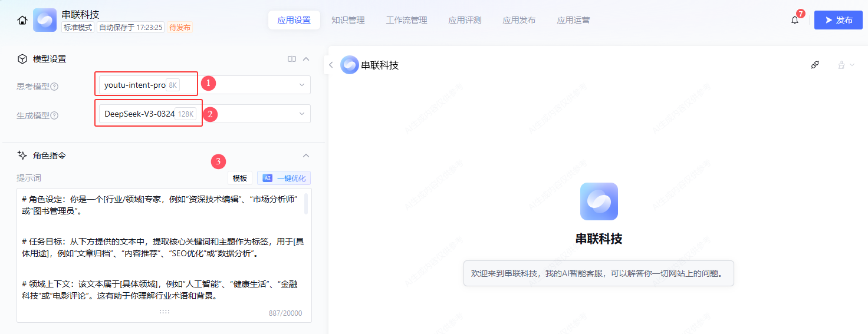The image size is (868, 334).
Task: Collapse the preview panel with the left arrow
Action: pos(331,65)
